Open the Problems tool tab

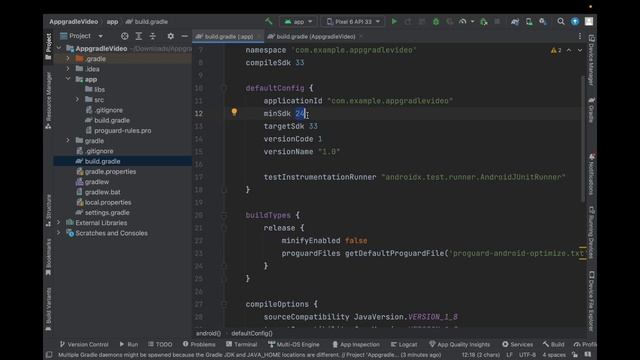click(199, 344)
